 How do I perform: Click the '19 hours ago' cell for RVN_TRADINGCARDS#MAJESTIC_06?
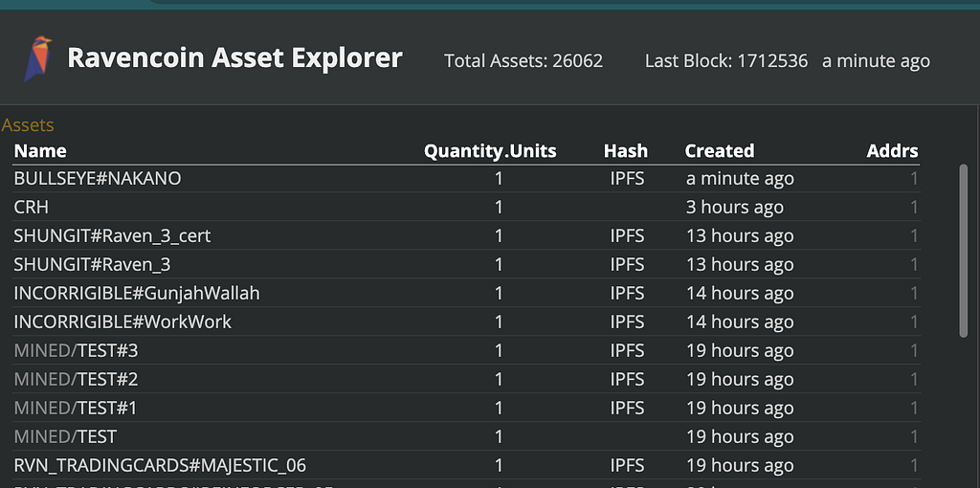[x=740, y=465]
